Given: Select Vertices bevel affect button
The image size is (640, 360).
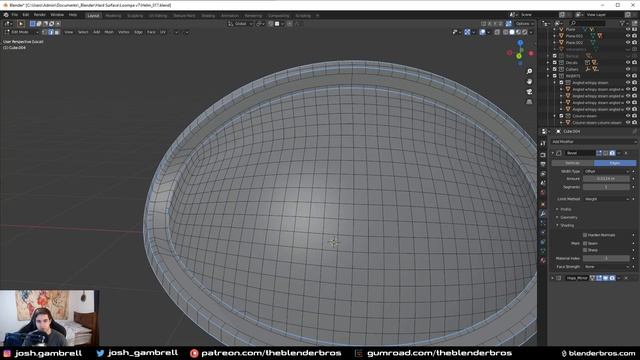Looking at the screenshot, I should coord(572,163).
